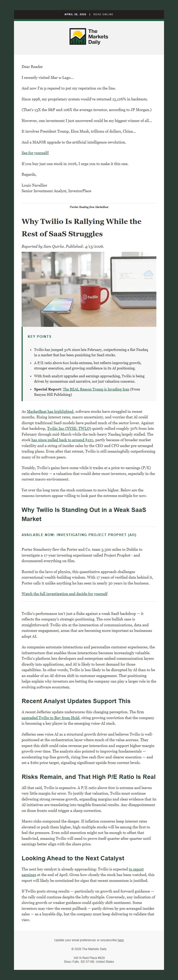The width and height of the screenshot is (178, 980).
Task: Click the See for yourself link
Action: click(35, 153)
